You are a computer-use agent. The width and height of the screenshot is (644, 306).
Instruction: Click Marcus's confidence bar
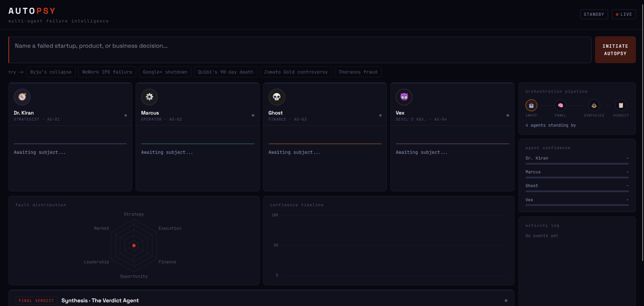click(x=577, y=177)
